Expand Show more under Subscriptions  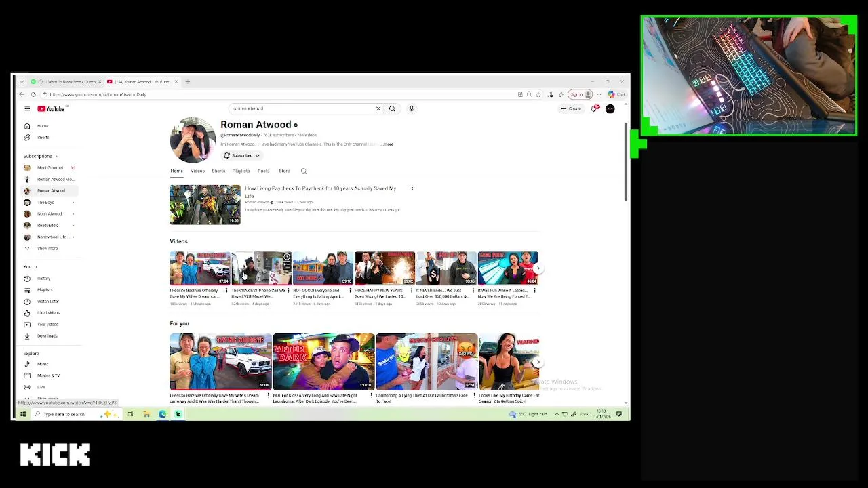coord(49,249)
